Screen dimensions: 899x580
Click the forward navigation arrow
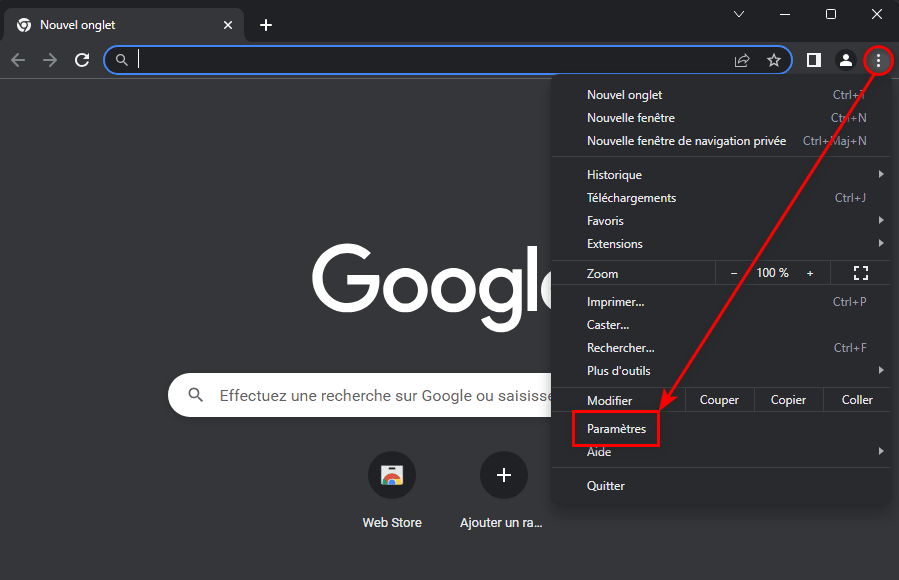(50, 60)
